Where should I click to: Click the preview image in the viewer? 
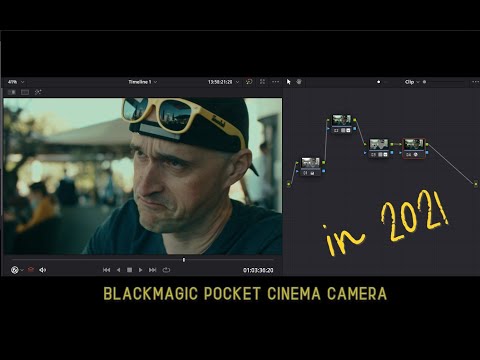pyautogui.click(x=143, y=176)
